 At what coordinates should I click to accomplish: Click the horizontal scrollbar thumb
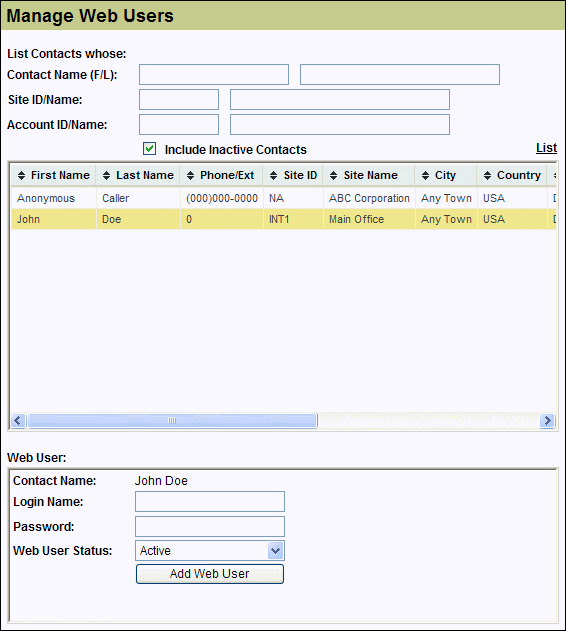click(172, 421)
